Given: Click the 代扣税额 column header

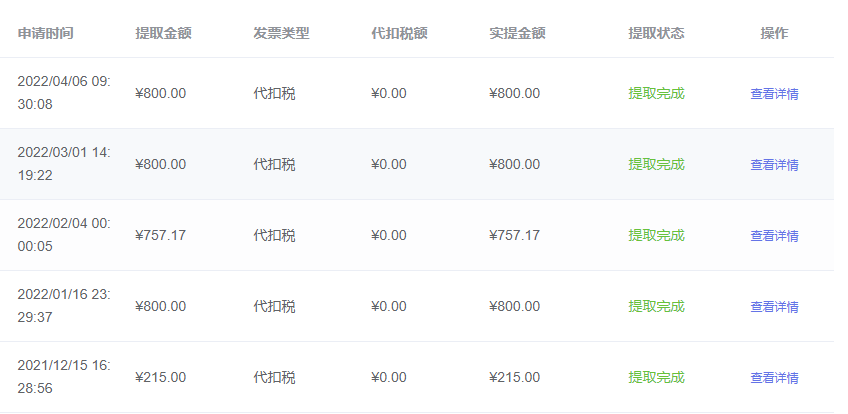Looking at the screenshot, I should (399, 33).
